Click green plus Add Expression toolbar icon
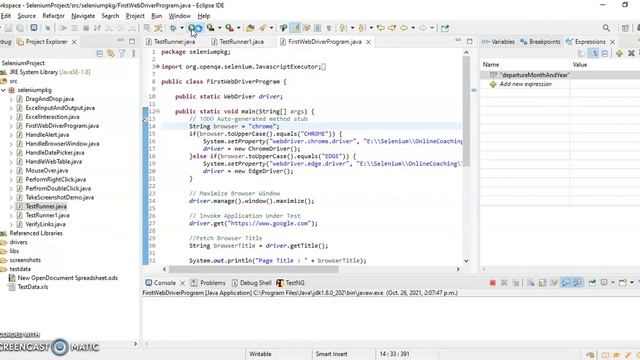The height and width of the screenshot is (360, 640). pyautogui.click(x=619, y=53)
